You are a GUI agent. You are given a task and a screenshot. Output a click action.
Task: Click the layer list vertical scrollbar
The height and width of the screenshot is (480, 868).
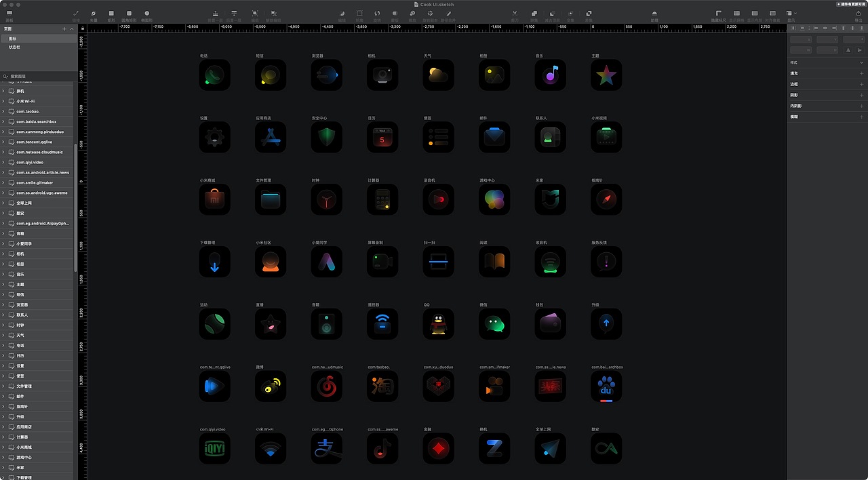tap(75, 207)
